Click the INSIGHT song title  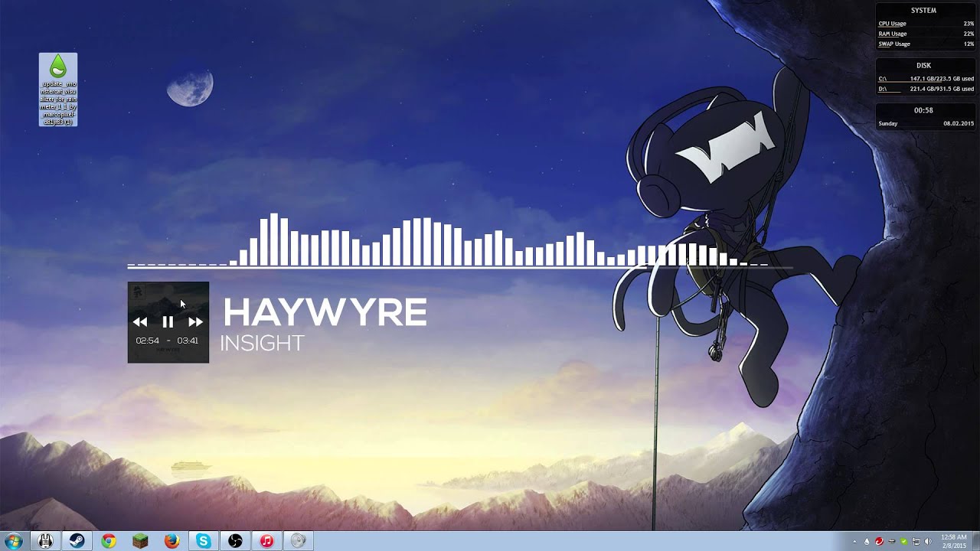(262, 344)
